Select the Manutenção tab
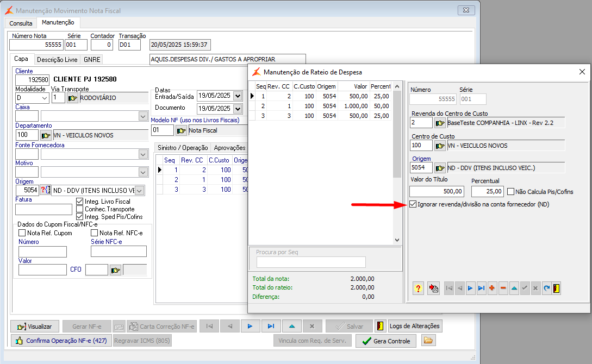This screenshot has width=592, height=364. pos(58,23)
